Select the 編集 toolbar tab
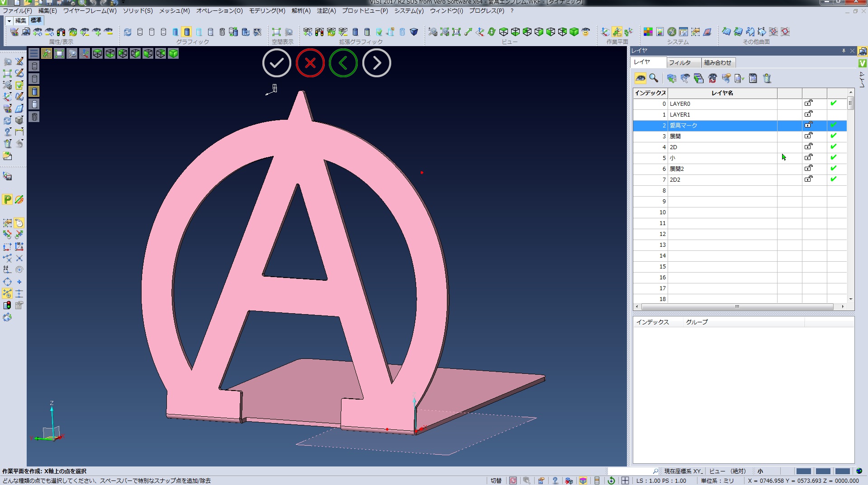This screenshot has height=485, width=868. coord(21,21)
